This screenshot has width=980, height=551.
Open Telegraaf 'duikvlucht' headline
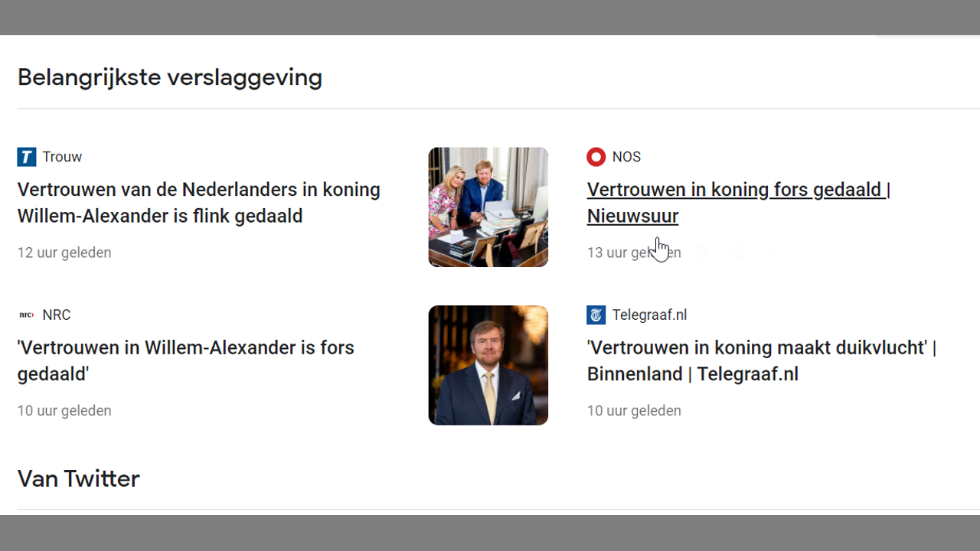click(x=761, y=360)
